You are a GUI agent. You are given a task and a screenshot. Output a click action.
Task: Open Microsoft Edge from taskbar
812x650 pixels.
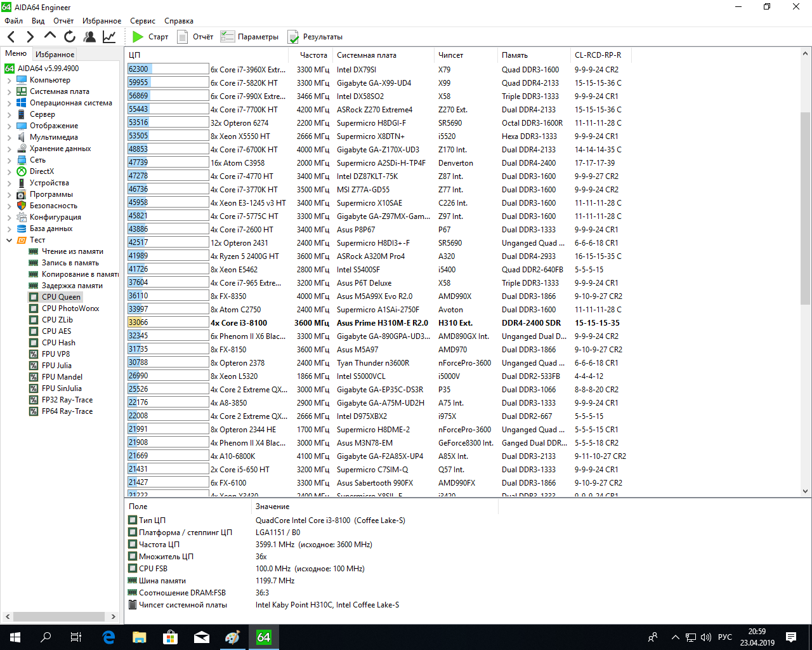point(108,637)
